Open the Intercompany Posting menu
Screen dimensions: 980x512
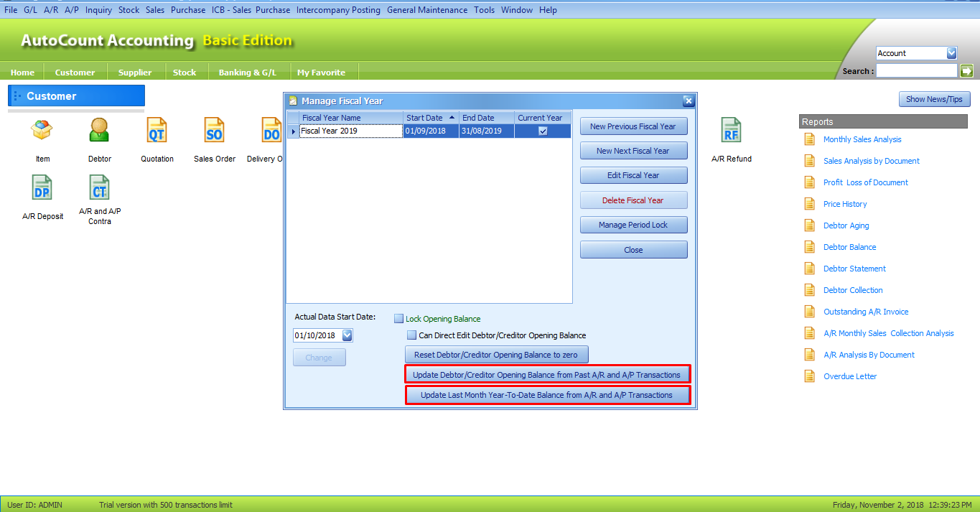(x=338, y=10)
